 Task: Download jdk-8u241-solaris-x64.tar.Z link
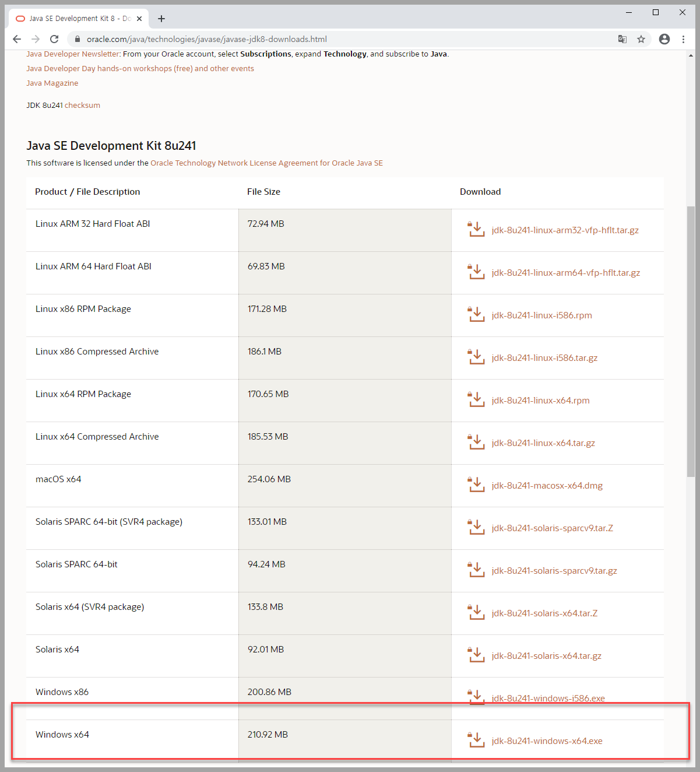pyautogui.click(x=544, y=613)
